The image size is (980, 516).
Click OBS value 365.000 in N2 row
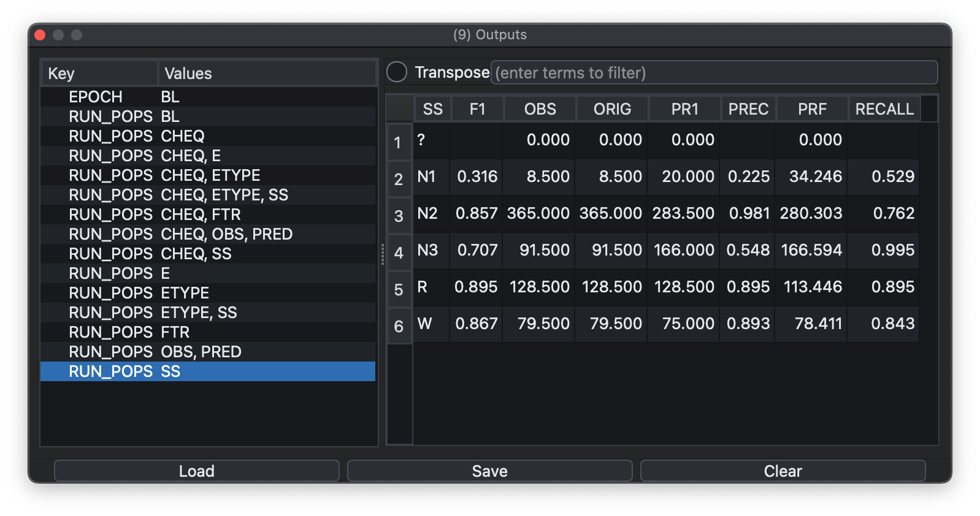point(539,214)
